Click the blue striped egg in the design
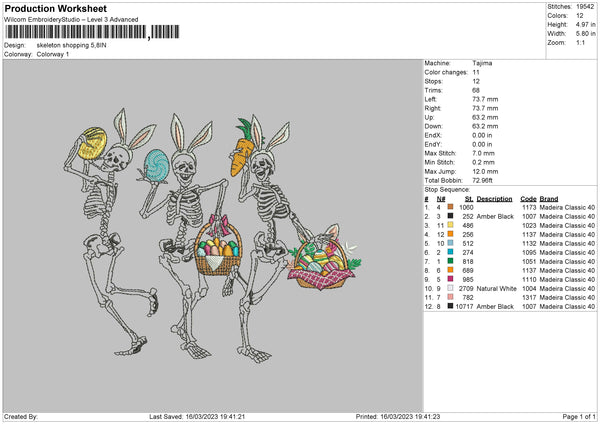The height and width of the screenshot is (424, 600). (157, 164)
